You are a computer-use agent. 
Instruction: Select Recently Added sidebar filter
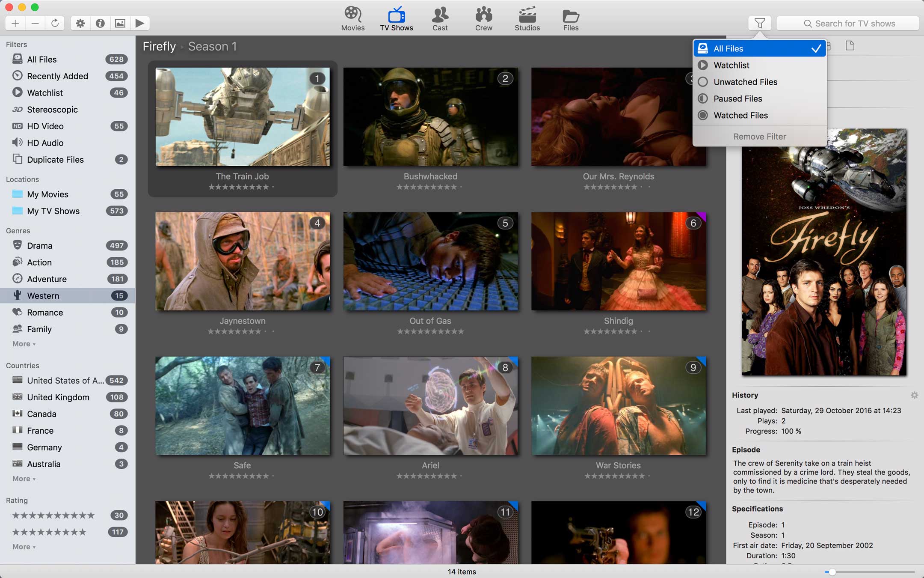[68, 76]
